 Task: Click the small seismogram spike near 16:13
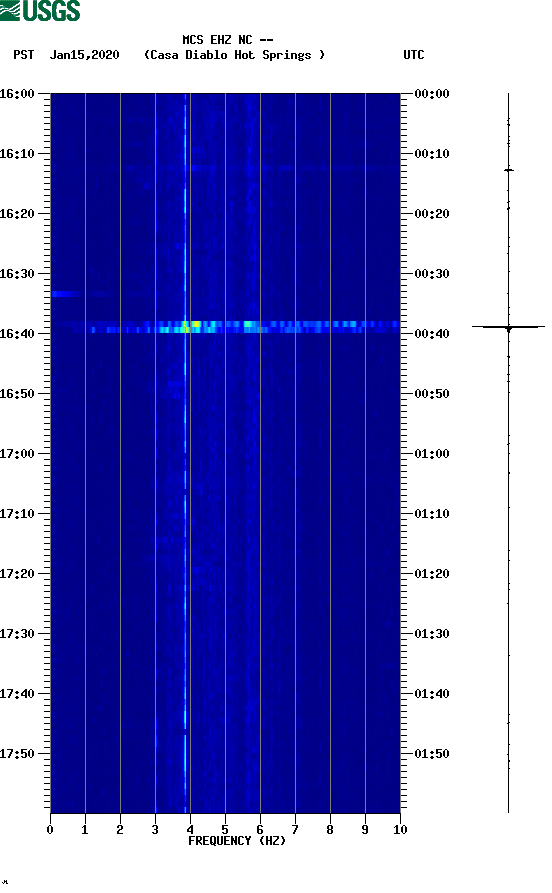509,170
